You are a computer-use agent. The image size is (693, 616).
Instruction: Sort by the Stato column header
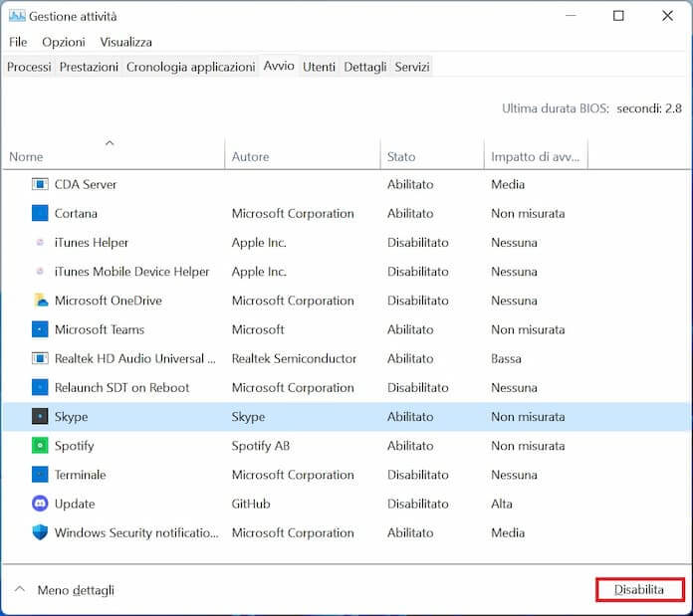pyautogui.click(x=432, y=156)
